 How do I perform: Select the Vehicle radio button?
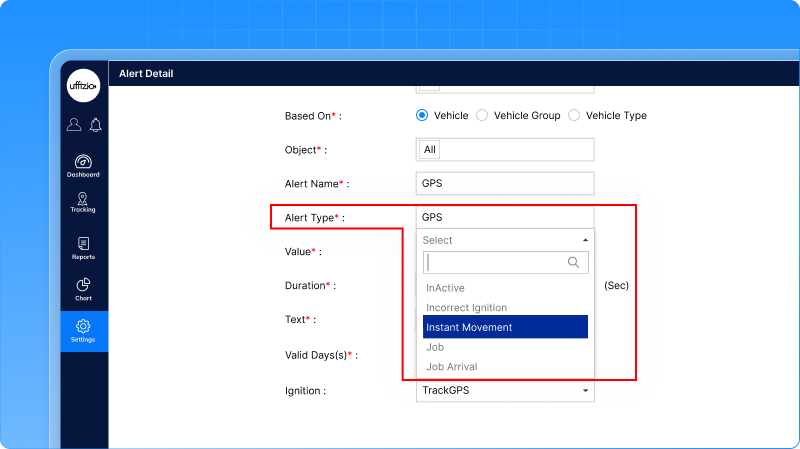[422, 116]
